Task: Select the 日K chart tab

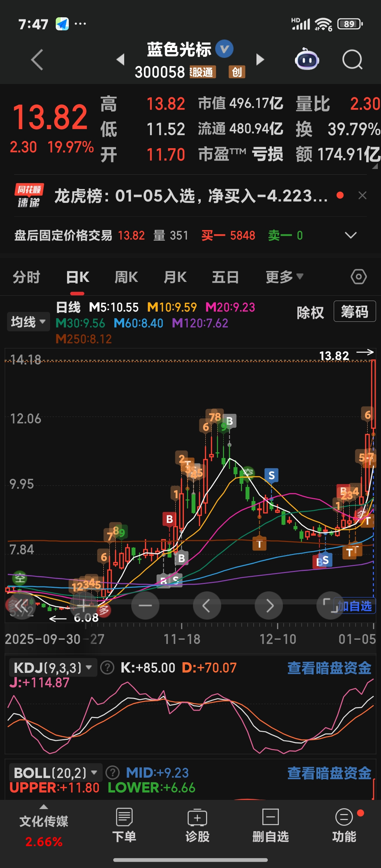Action: click(78, 277)
